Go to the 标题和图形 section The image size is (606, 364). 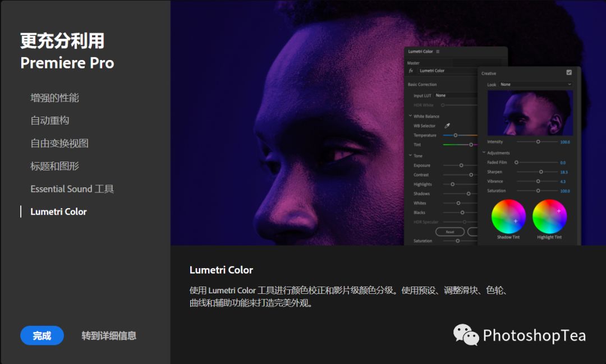pos(54,166)
